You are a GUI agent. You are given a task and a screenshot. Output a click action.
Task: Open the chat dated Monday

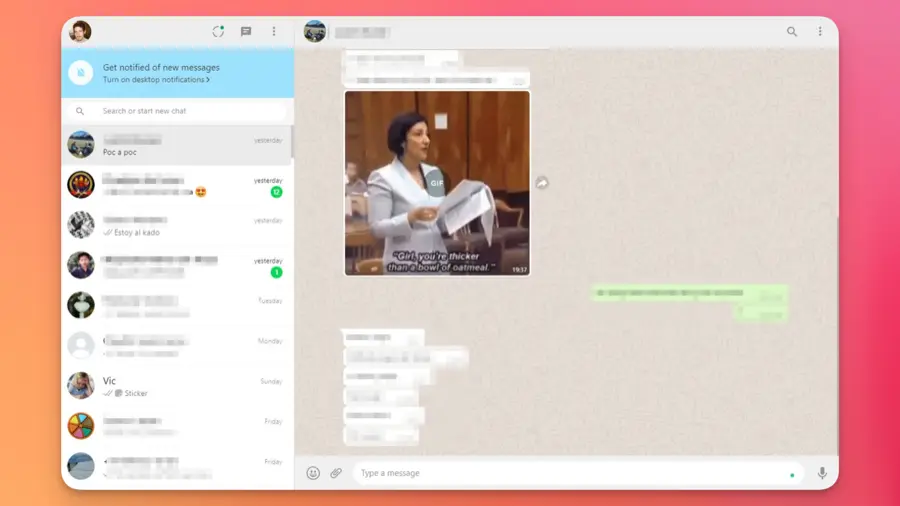click(177, 346)
